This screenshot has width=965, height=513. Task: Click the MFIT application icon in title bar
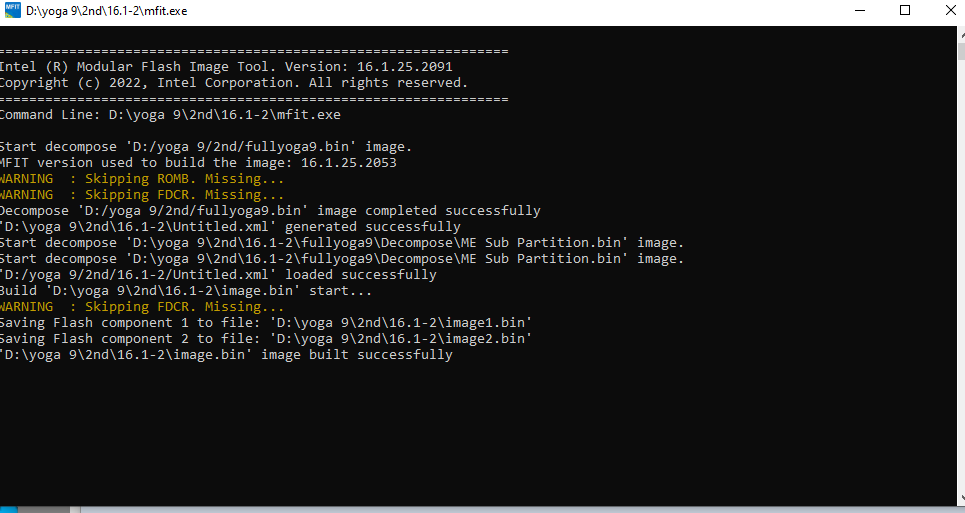12,10
